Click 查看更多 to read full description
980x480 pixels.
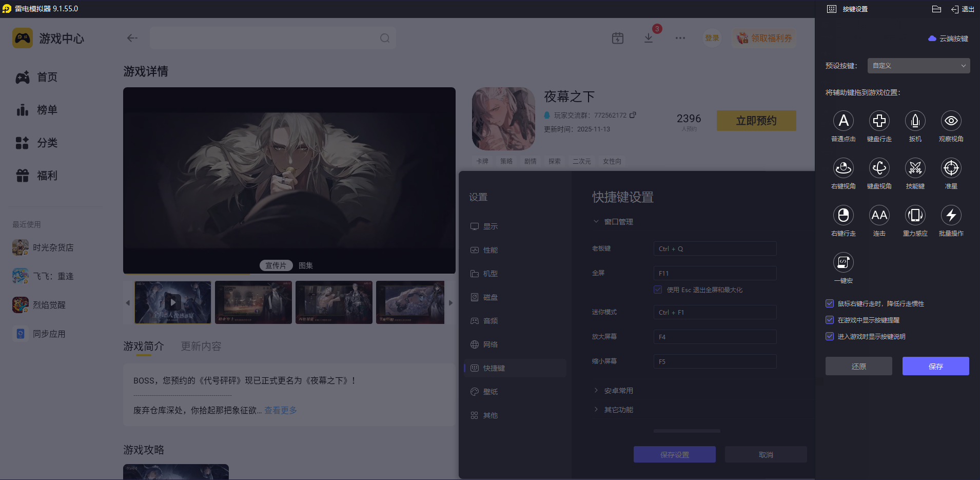280,410
